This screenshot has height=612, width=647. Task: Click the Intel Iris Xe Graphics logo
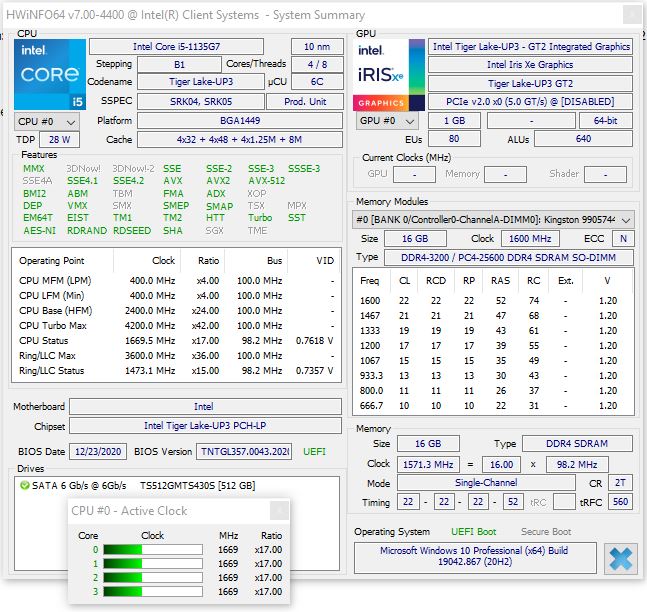pos(389,75)
